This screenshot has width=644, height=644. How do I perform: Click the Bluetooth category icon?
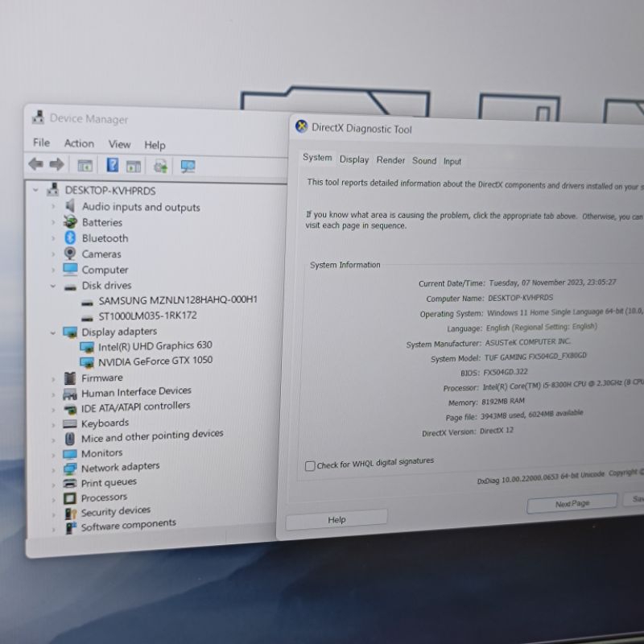coord(70,237)
